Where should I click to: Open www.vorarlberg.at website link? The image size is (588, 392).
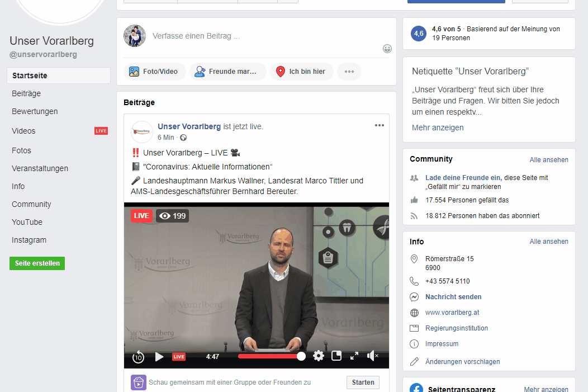tap(452, 313)
